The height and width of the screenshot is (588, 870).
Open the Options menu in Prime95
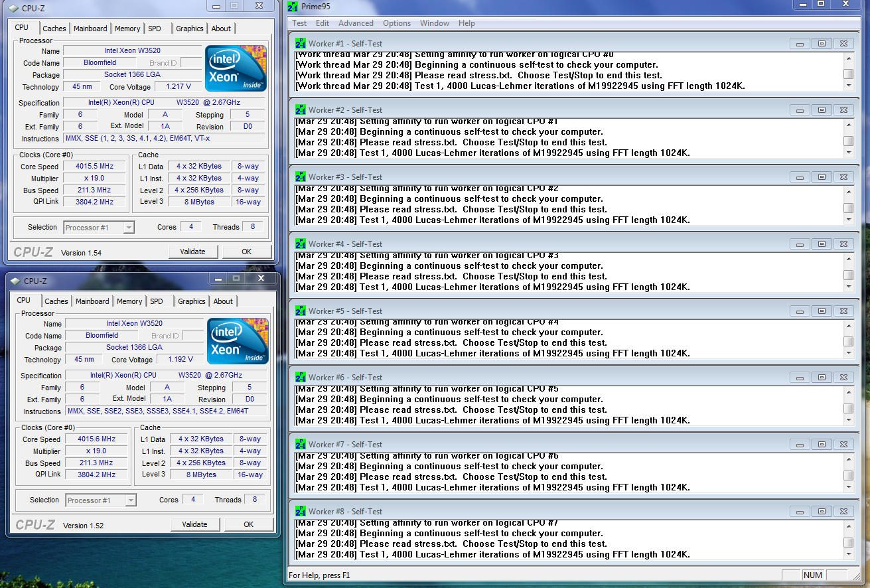pyautogui.click(x=397, y=23)
